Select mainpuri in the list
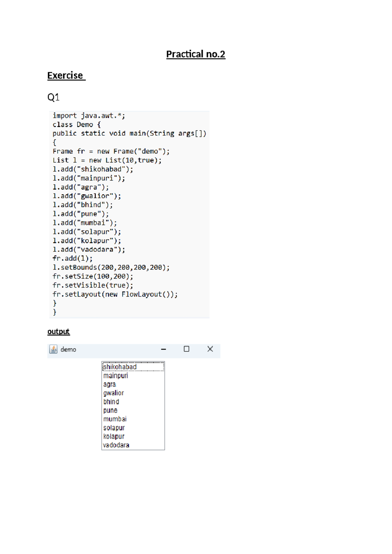This screenshot has width=392, height=554. tap(133, 376)
